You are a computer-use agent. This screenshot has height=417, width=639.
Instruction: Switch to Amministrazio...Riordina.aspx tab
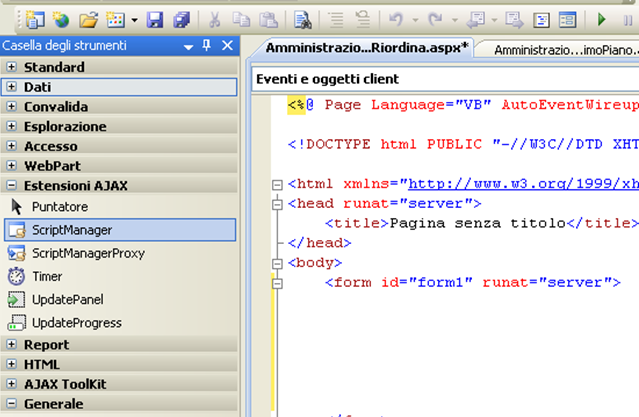(x=366, y=48)
